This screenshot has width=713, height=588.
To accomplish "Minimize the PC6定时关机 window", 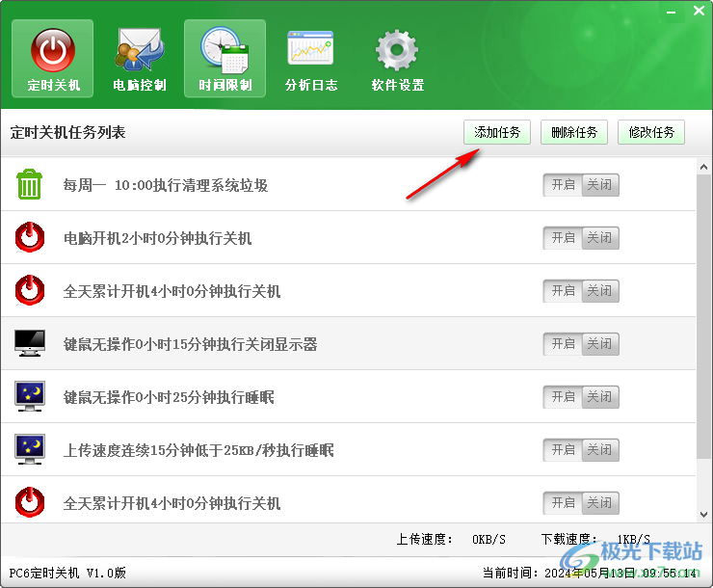I will point(671,12).
